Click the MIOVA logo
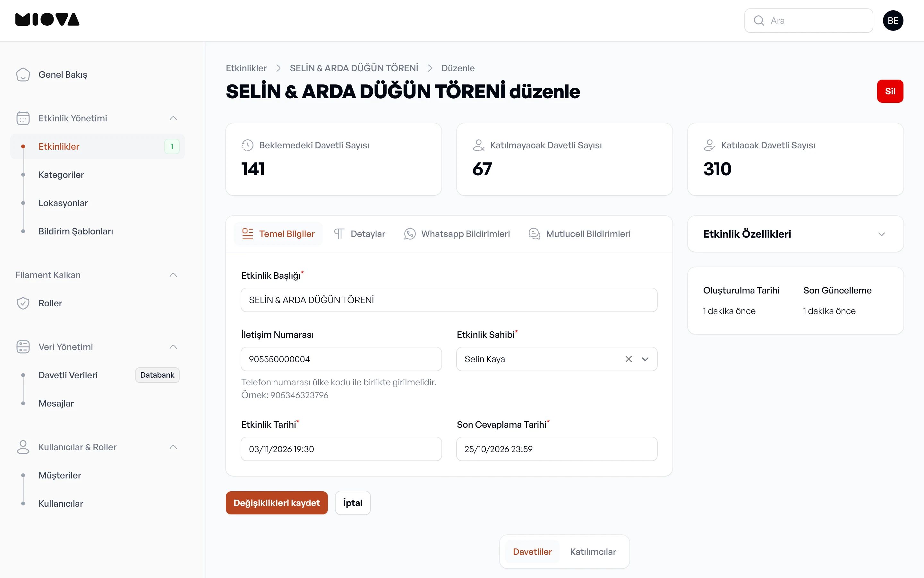Screen dimensions: 924x578 coord(47,20)
